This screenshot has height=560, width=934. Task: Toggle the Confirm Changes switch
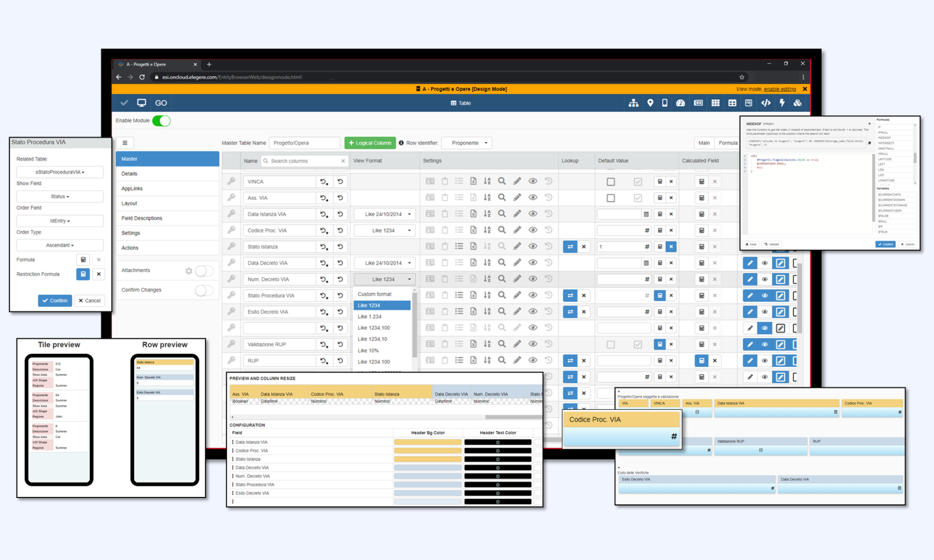click(x=204, y=290)
